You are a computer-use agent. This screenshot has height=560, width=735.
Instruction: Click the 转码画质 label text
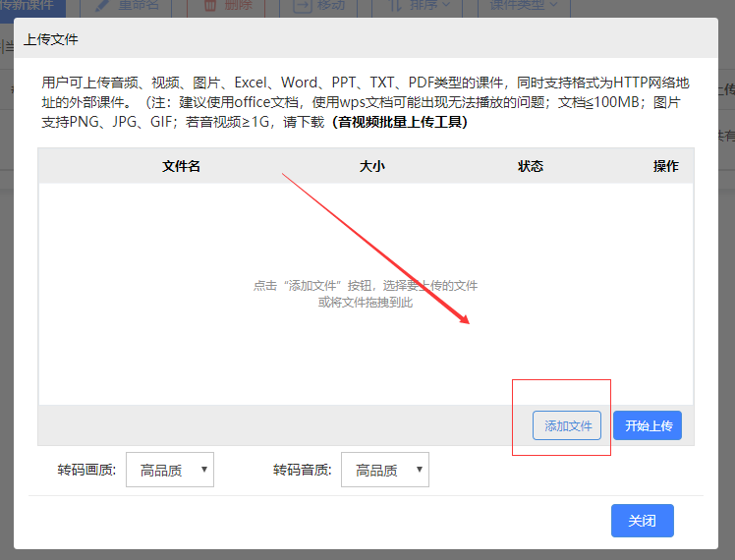(x=87, y=471)
